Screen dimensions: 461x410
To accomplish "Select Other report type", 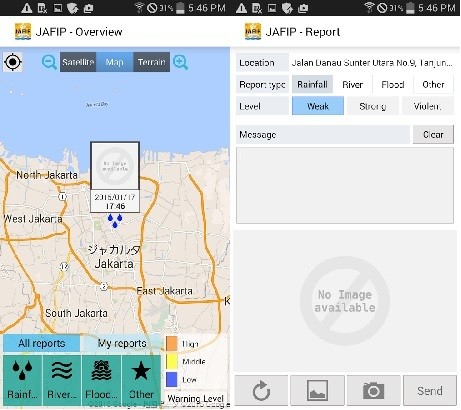I will tap(433, 84).
